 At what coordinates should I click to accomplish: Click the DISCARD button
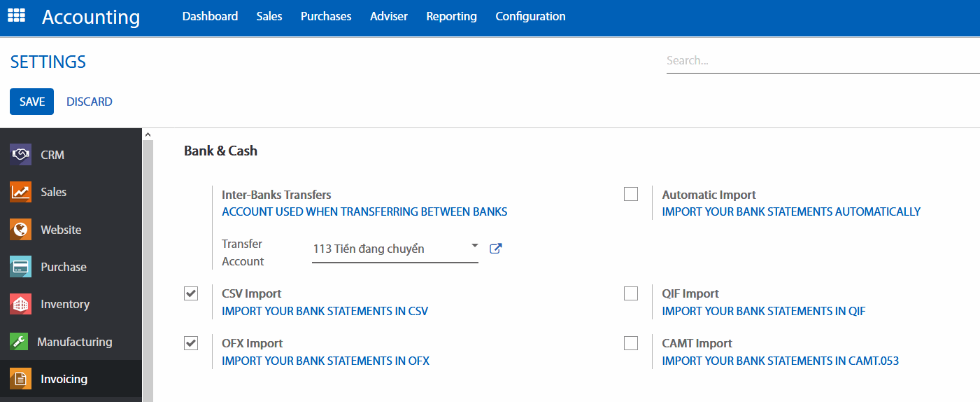(90, 102)
